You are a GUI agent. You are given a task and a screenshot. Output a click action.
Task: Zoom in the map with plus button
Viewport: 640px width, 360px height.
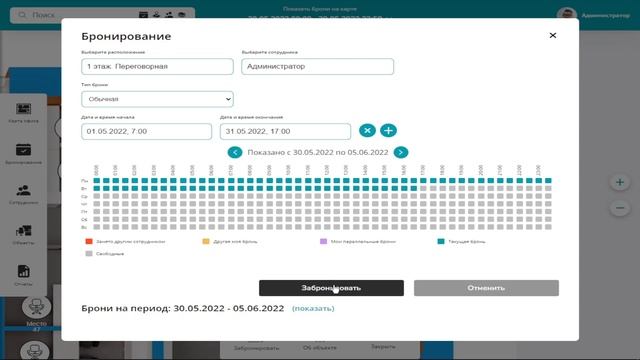pyautogui.click(x=620, y=182)
